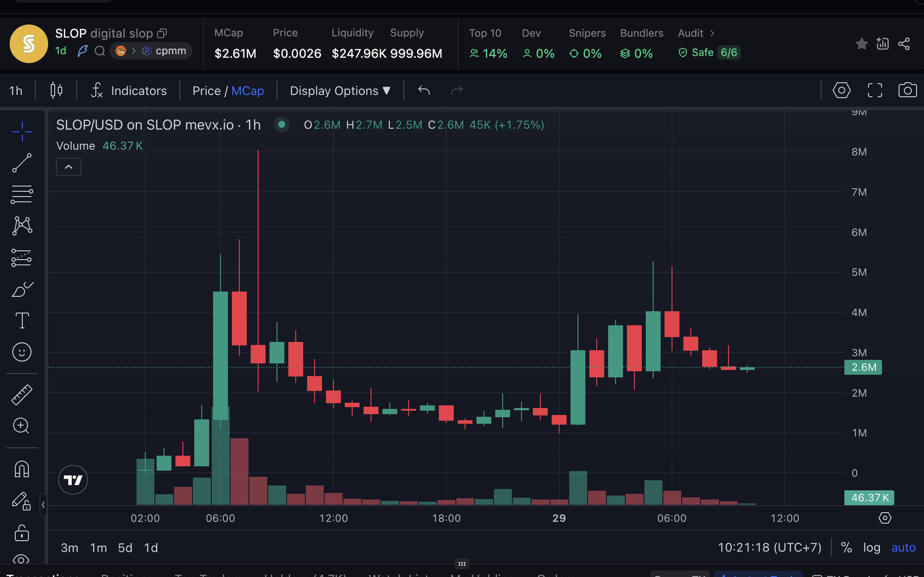Click the Bundlers 0% stat
Screen dimensions: 924x577
tap(641, 44)
